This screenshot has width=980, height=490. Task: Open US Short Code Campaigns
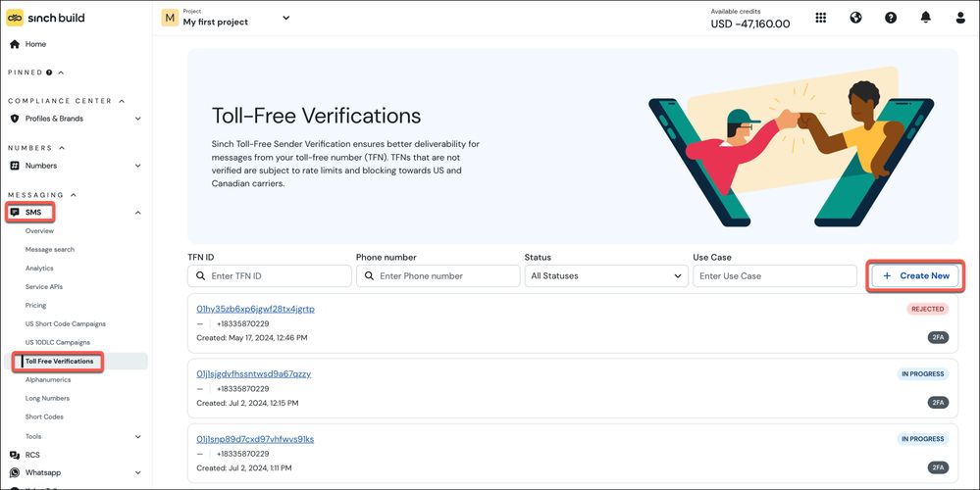coord(66,324)
